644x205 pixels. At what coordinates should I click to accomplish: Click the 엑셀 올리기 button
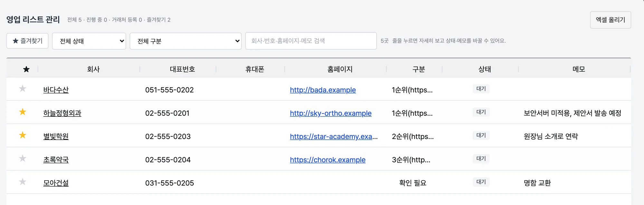pyautogui.click(x=611, y=20)
